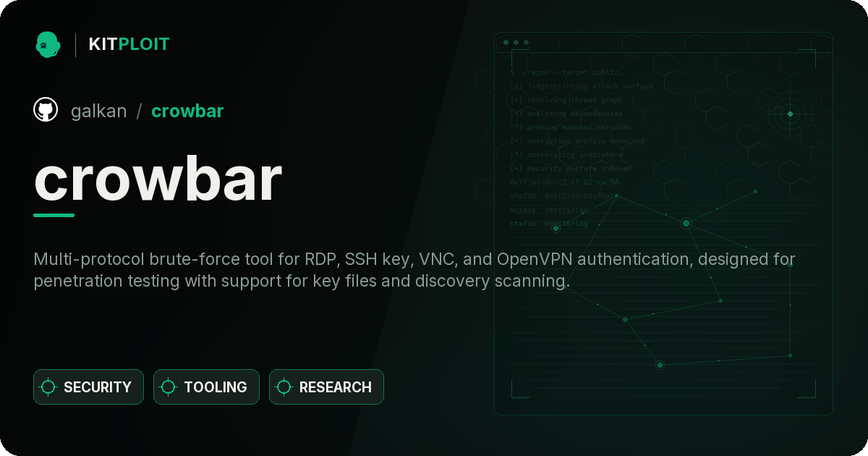The height and width of the screenshot is (456, 868).
Task: Click the 'correlating indicators' terminal line
Action: click(x=566, y=155)
